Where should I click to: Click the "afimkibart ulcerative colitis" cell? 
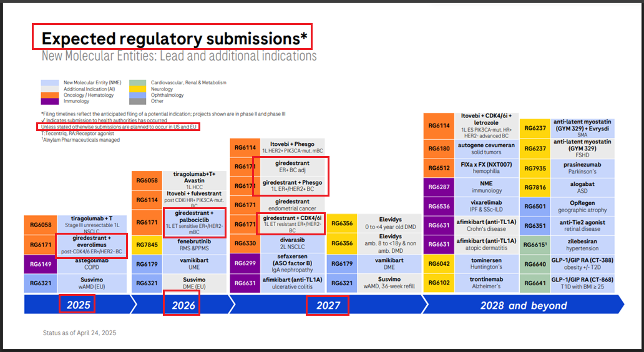coord(293,283)
